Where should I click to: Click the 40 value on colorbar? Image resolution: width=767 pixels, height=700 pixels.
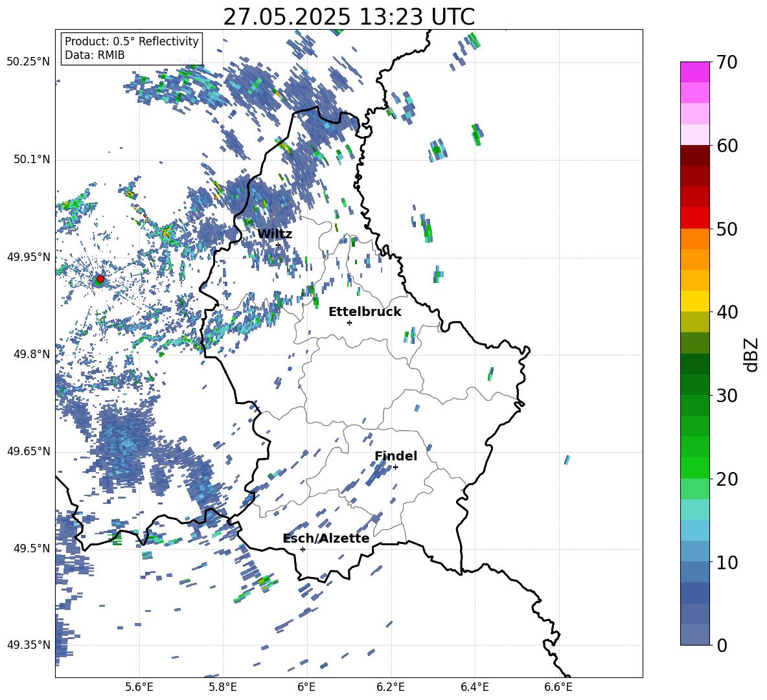pyautogui.click(x=727, y=312)
